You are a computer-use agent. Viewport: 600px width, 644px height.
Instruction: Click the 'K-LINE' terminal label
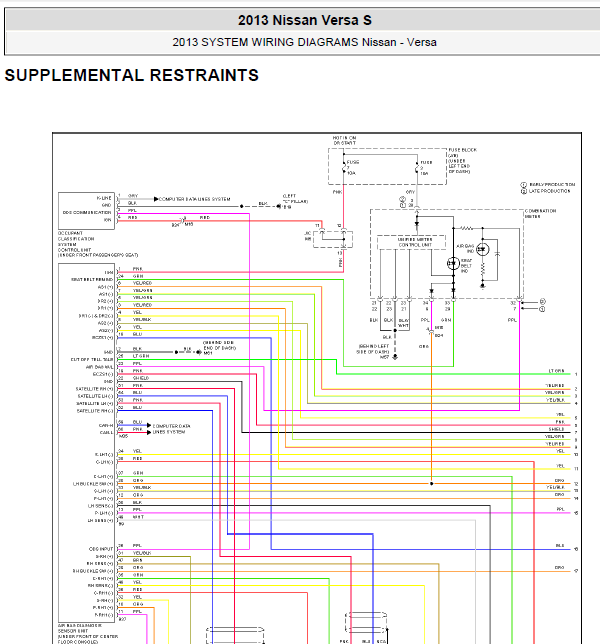104,198
